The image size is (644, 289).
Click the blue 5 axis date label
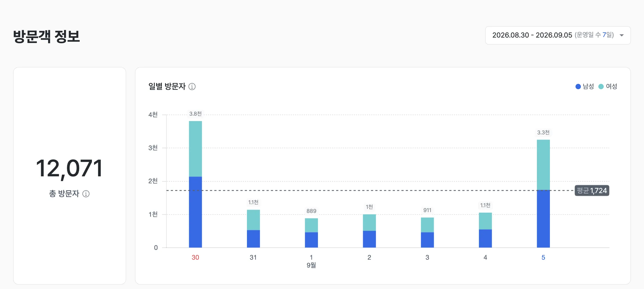tap(543, 257)
